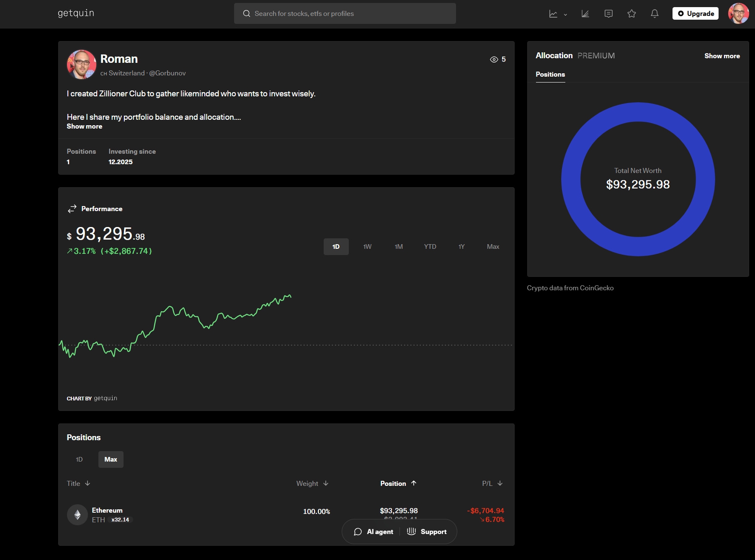Click the profile views eye icon
The width and height of the screenshot is (755, 560).
[494, 59]
